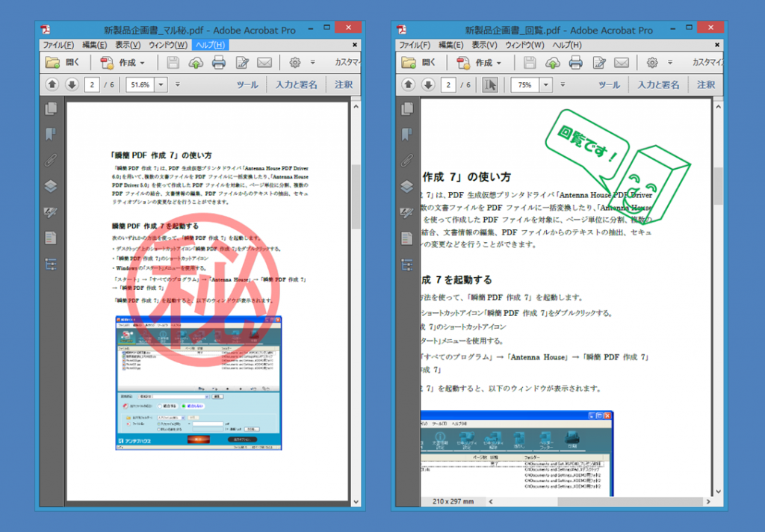Open the ツール pane in 回覧 window

tap(609, 85)
